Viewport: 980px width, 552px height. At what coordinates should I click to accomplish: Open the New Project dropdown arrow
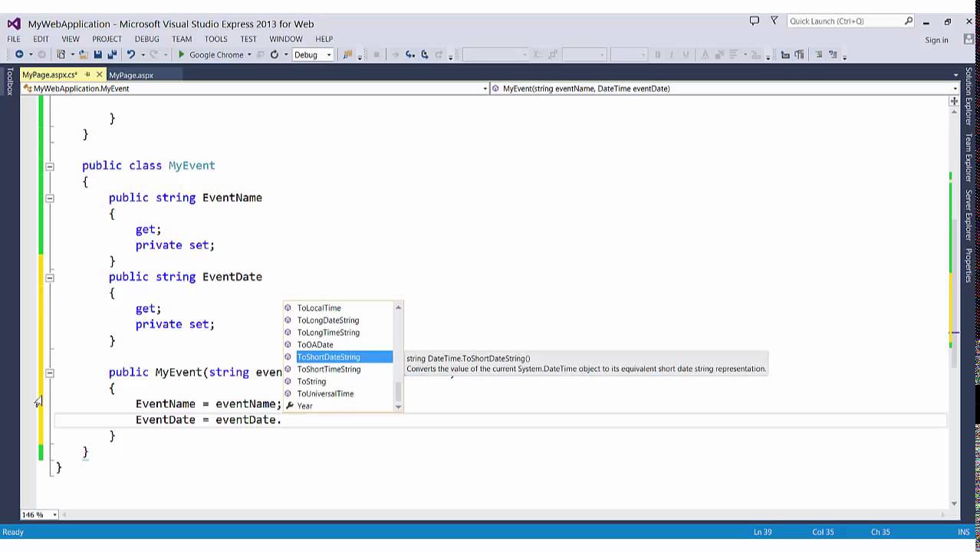coord(72,54)
